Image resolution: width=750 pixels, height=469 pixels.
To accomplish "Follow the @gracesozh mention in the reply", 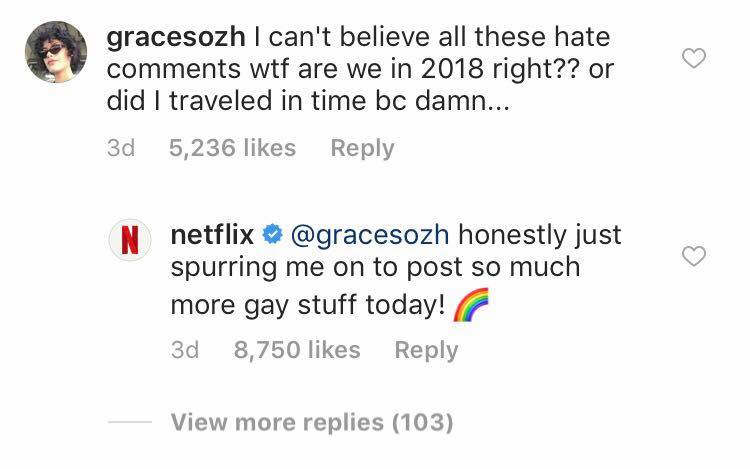I will [369, 236].
